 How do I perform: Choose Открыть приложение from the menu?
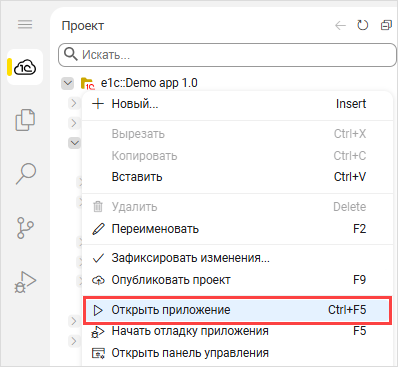237,310
